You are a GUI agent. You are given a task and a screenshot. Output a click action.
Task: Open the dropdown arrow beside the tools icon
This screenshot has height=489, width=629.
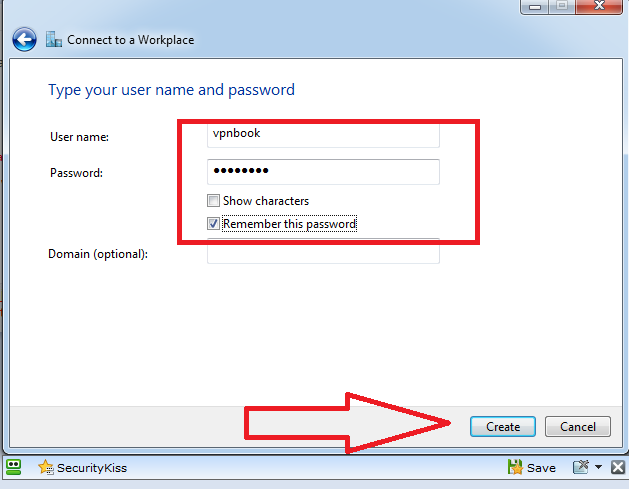(x=598, y=467)
